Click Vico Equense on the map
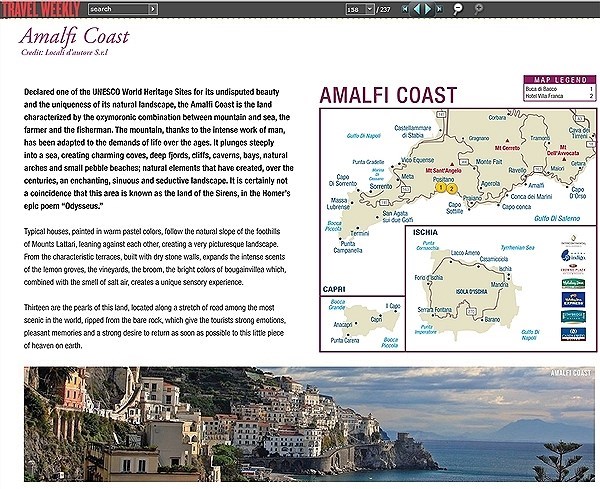 (417, 160)
